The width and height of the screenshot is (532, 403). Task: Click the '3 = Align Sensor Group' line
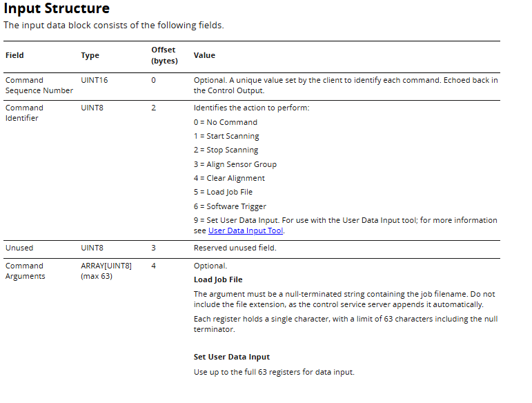(235, 164)
